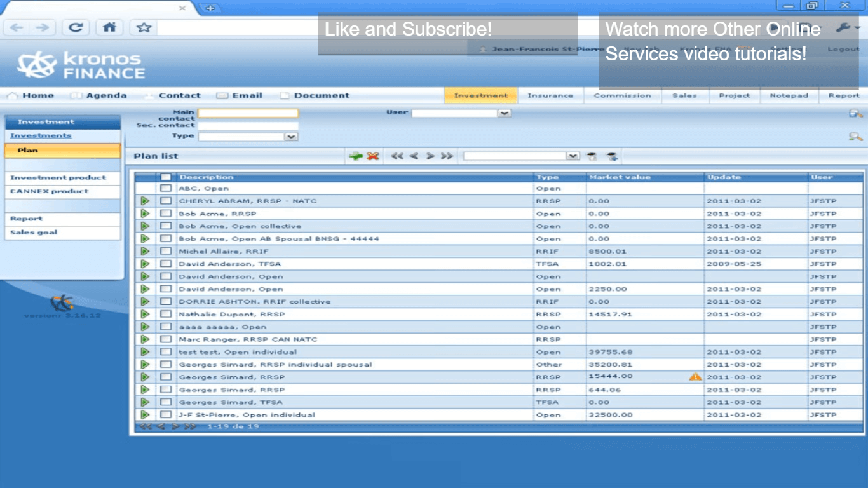The image size is (868, 488).
Task: Open the Commission tab
Action: pos(622,95)
